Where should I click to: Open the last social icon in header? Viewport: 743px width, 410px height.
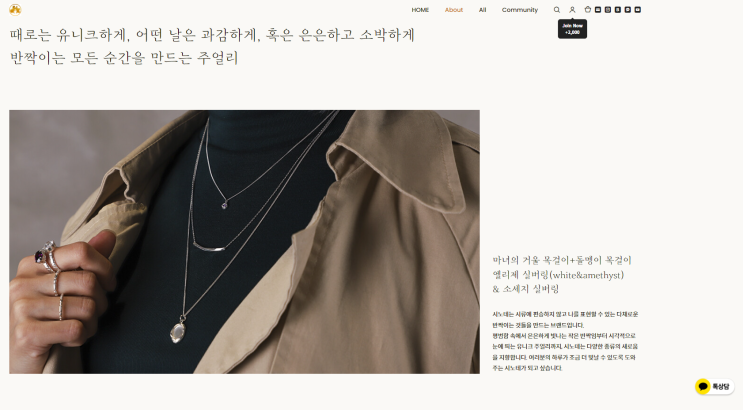point(638,9)
